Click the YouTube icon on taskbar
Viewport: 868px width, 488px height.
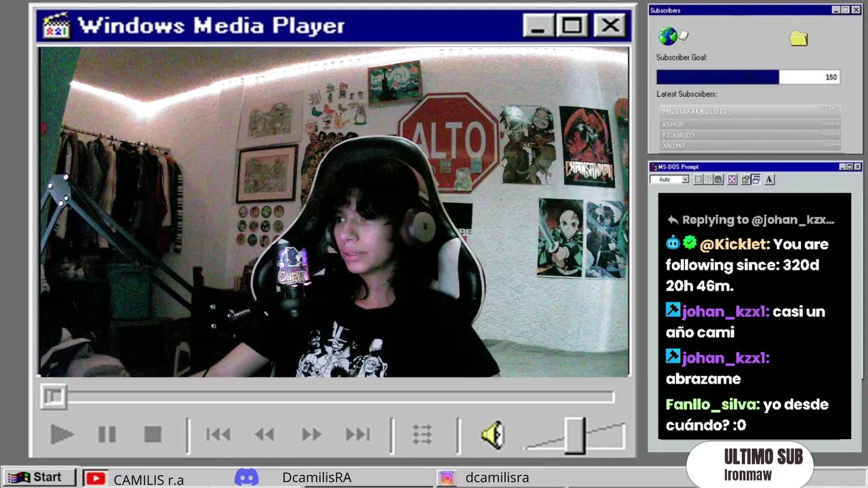point(96,479)
